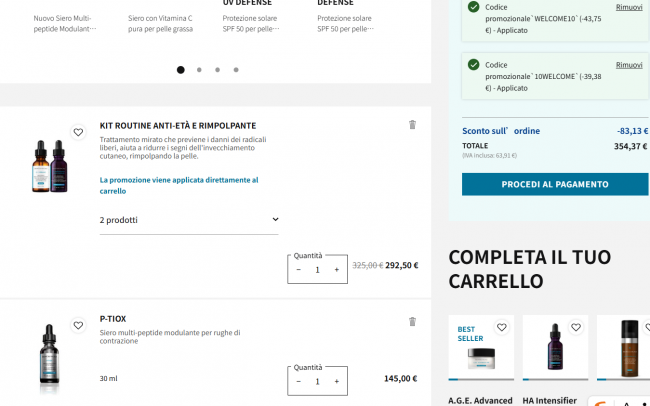The image size is (650, 406).
Task: Wishlist the A.G.E. Advanced best seller
Action: [x=501, y=327]
